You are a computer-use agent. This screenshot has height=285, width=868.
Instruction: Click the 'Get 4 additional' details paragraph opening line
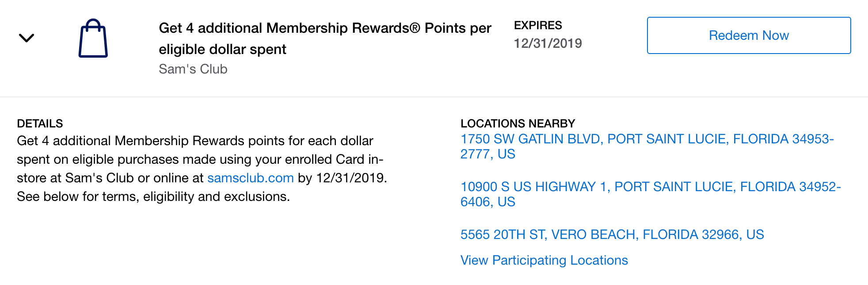[195, 141]
